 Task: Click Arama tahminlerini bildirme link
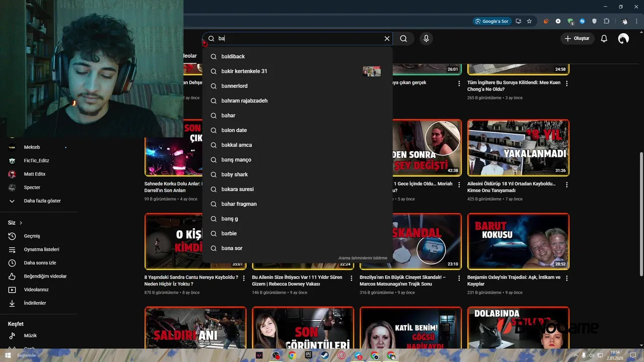click(x=363, y=258)
